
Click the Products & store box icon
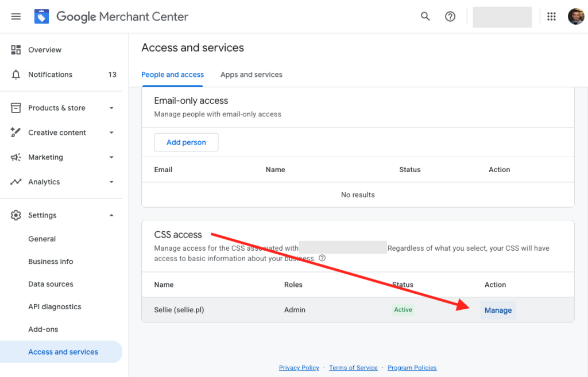16,108
